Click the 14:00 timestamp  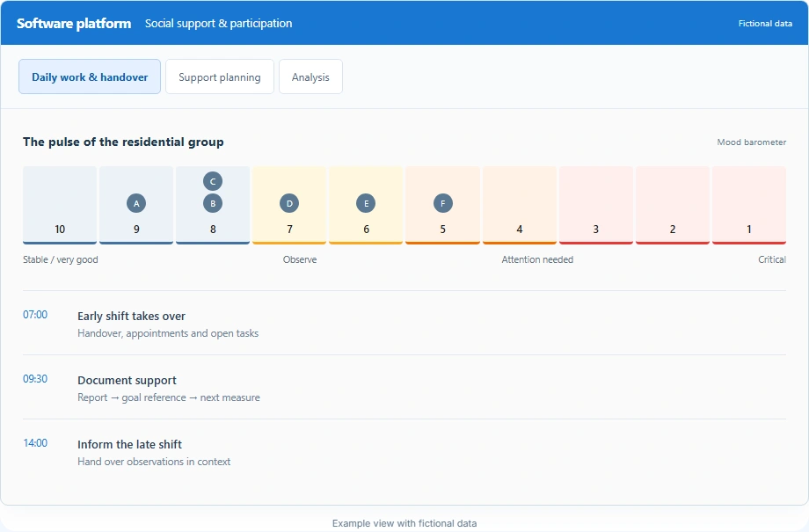pos(35,442)
